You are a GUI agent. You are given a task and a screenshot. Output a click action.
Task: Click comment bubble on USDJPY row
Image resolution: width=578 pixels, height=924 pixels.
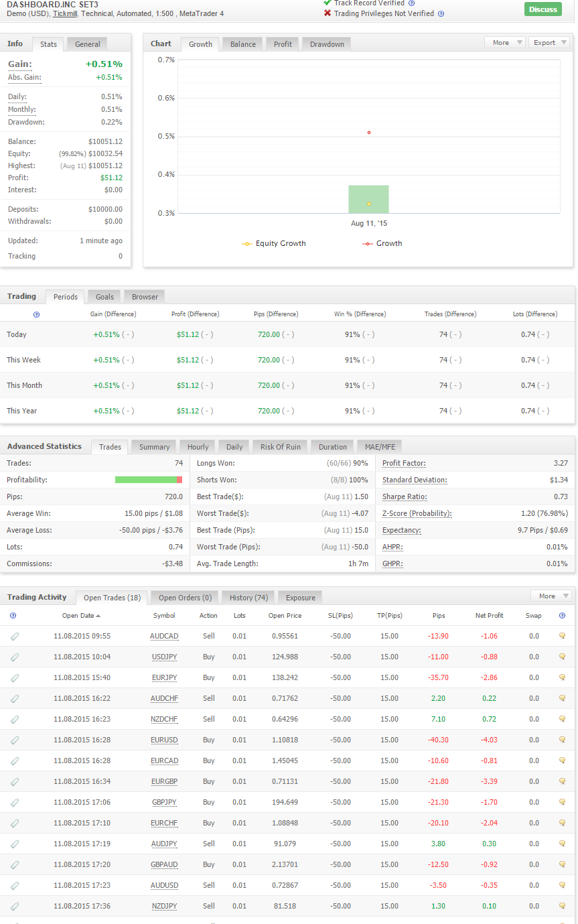[x=563, y=657]
